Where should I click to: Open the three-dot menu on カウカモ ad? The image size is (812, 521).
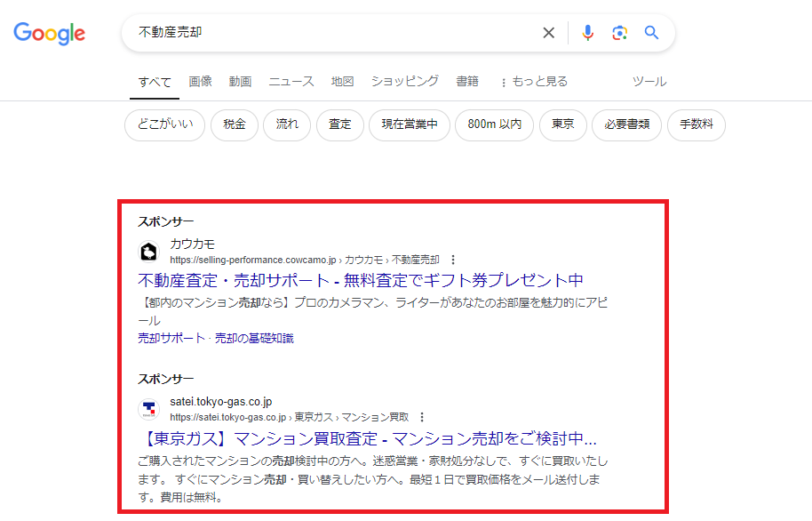click(454, 259)
